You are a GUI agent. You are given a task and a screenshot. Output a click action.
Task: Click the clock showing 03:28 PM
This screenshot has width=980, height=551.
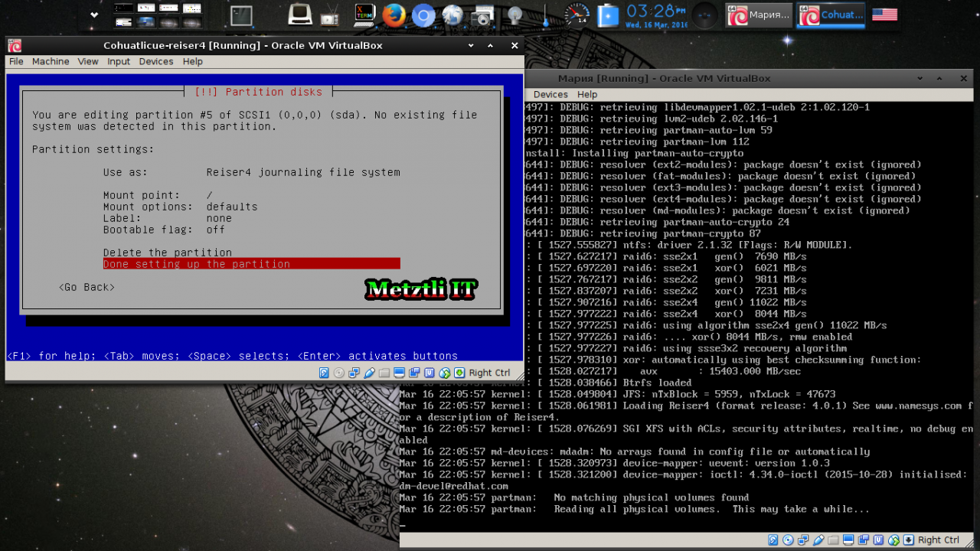(655, 11)
